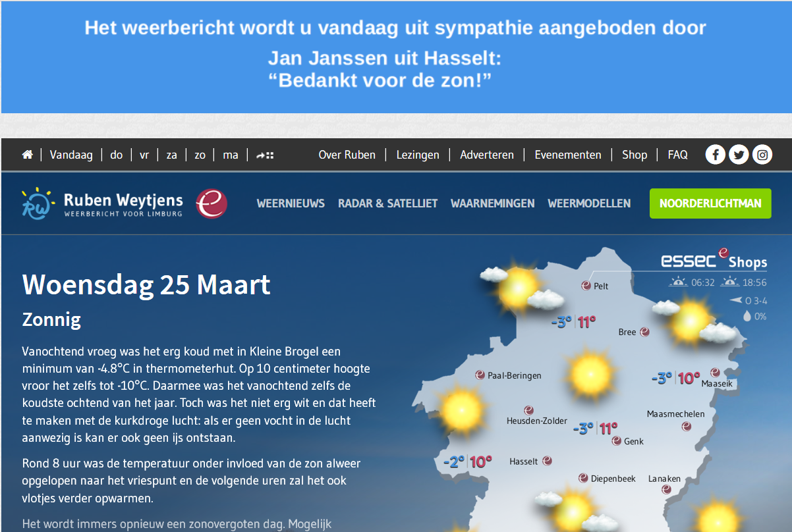Open the Shop link

click(635, 155)
